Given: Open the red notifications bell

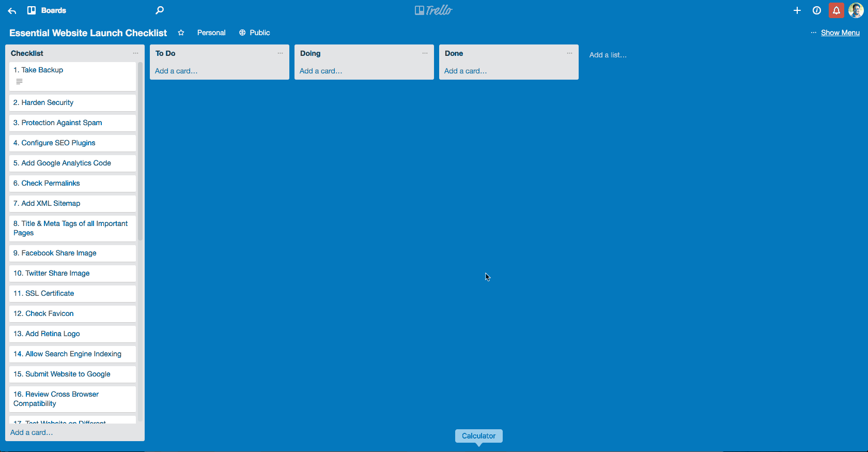Looking at the screenshot, I should (x=836, y=10).
